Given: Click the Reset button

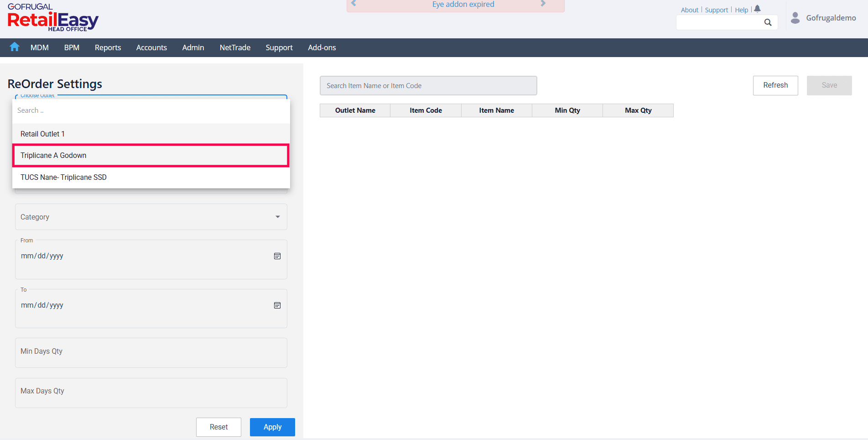Looking at the screenshot, I should point(218,427).
